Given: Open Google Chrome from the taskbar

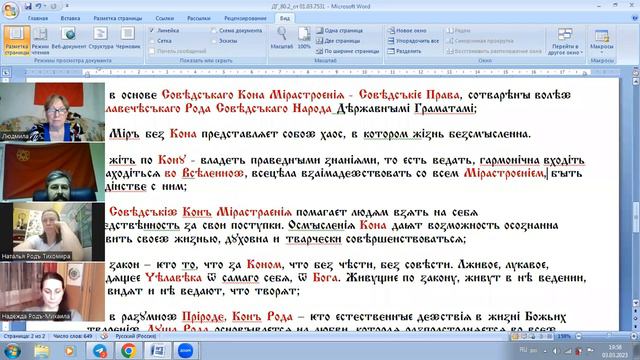Looking at the screenshot, I should [x=128, y=351].
